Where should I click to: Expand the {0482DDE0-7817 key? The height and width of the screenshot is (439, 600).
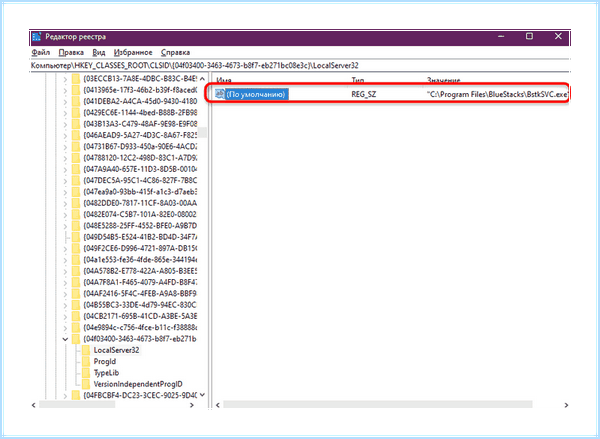pyautogui.click(x=65, y=203)
